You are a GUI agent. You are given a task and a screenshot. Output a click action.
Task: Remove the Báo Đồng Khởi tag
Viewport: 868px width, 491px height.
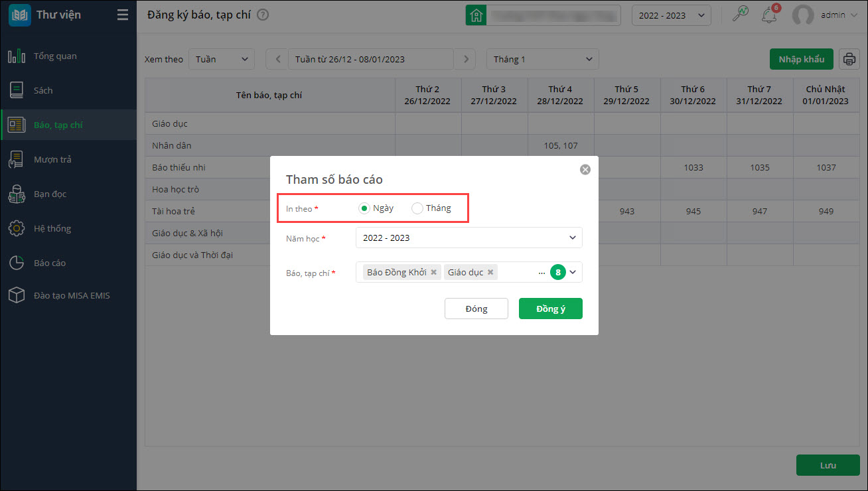(433, 272)
